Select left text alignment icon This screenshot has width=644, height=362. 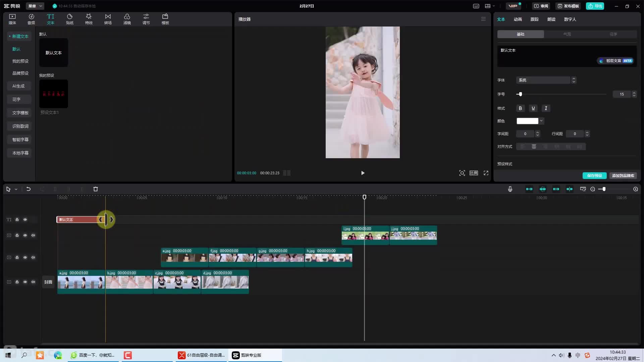[523, 146]
